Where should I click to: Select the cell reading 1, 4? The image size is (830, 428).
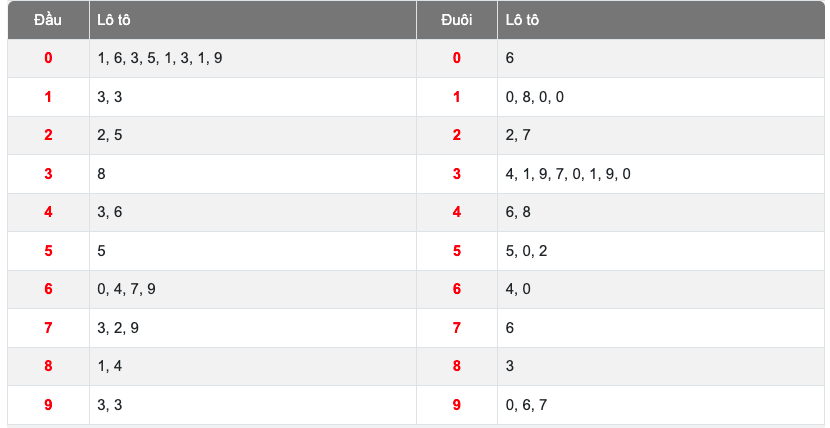[110, 366]
